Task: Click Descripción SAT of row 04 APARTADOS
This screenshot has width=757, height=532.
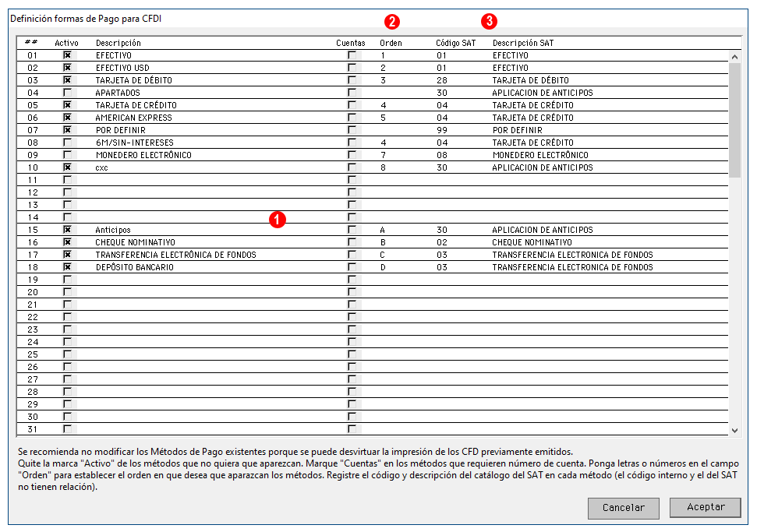Action: coord(543,93)
